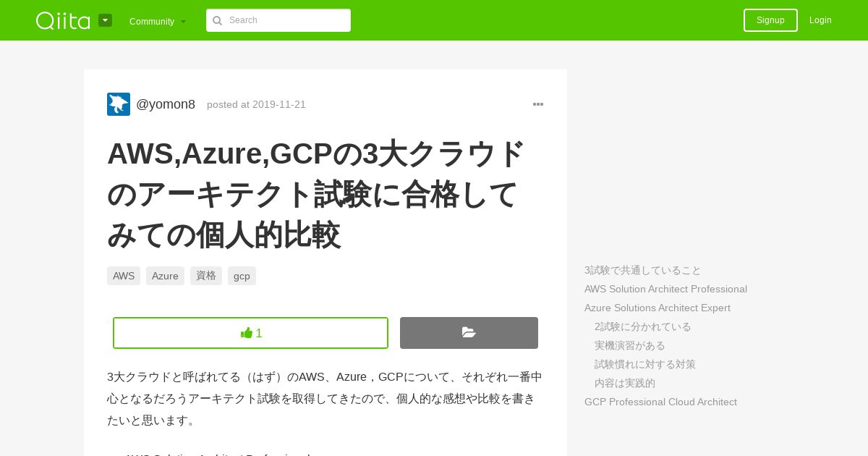Viewport: 868px width, 456px height.
Task: Stock the article with folder button
Action: [469, 333]
